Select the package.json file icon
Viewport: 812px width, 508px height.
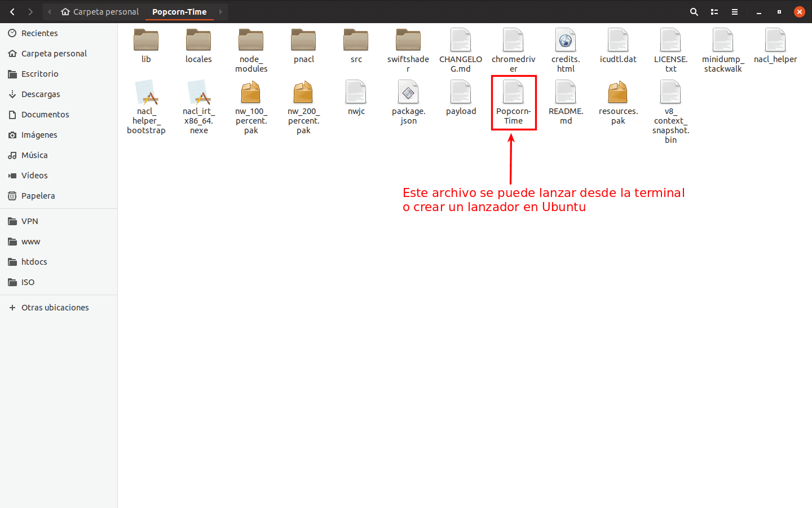[x=408, y=92]
